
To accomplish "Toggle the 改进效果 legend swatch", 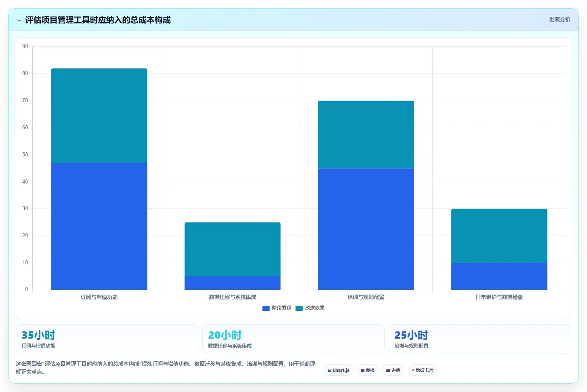I will coord(299,308).
